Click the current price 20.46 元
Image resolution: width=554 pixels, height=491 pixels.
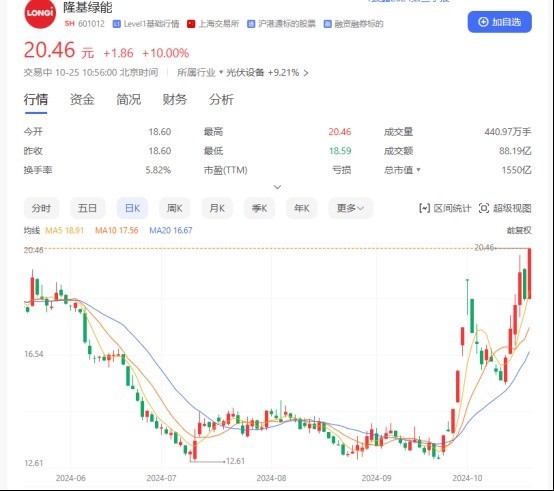[x=59, y=50]
